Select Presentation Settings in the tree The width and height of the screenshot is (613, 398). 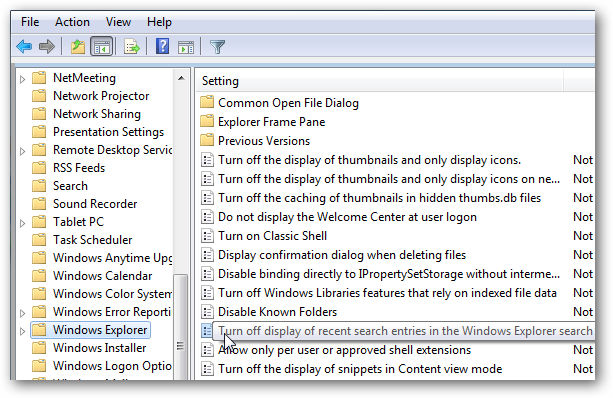tap(108, 132)
